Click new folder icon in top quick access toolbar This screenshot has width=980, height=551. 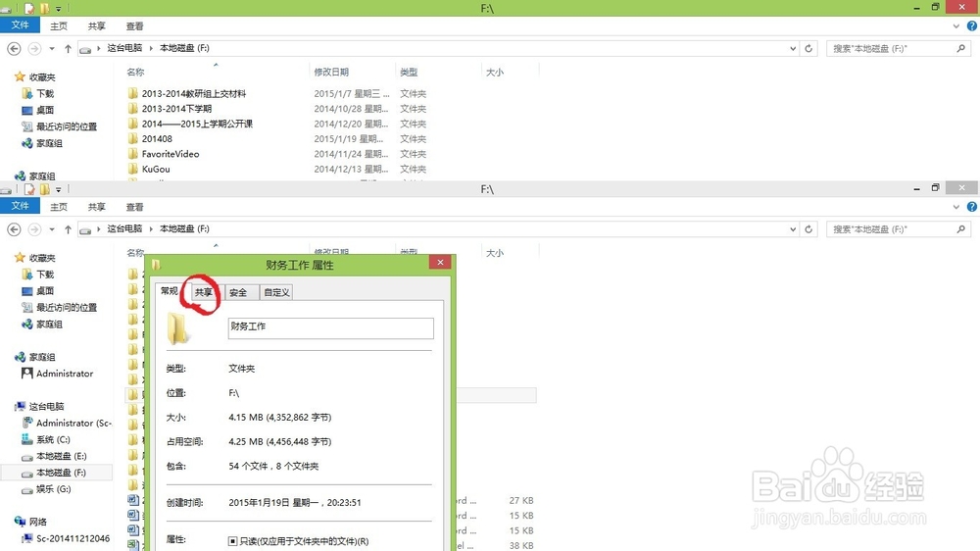coord(45,8)
